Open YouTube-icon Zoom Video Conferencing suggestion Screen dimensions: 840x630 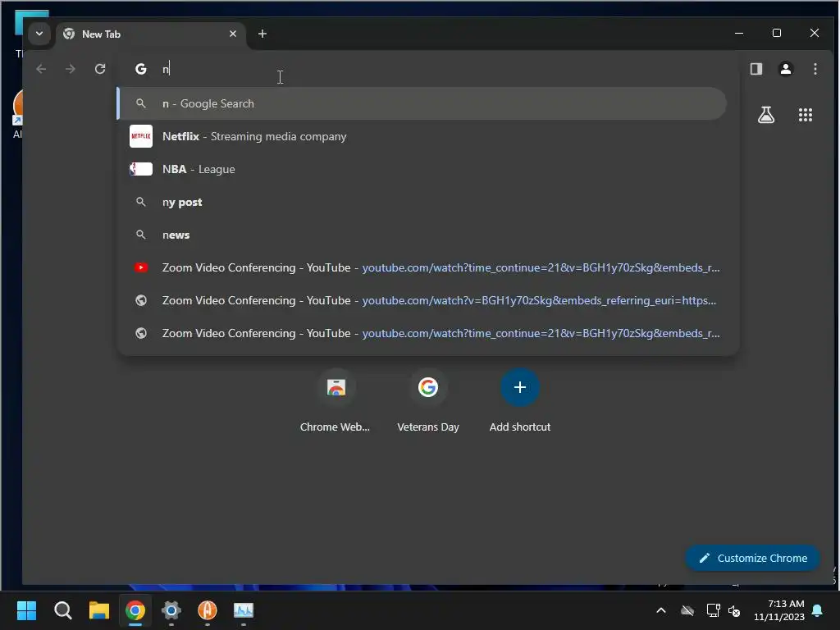422,267
